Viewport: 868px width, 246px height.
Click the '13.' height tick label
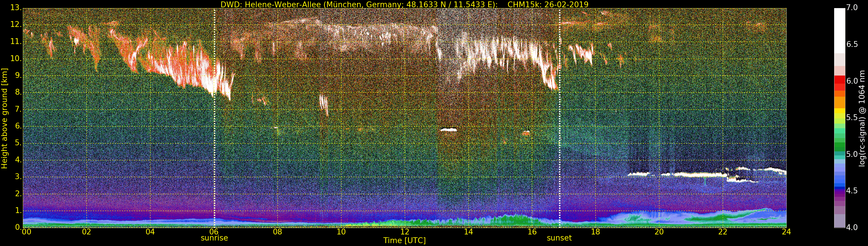pos(16,8)
